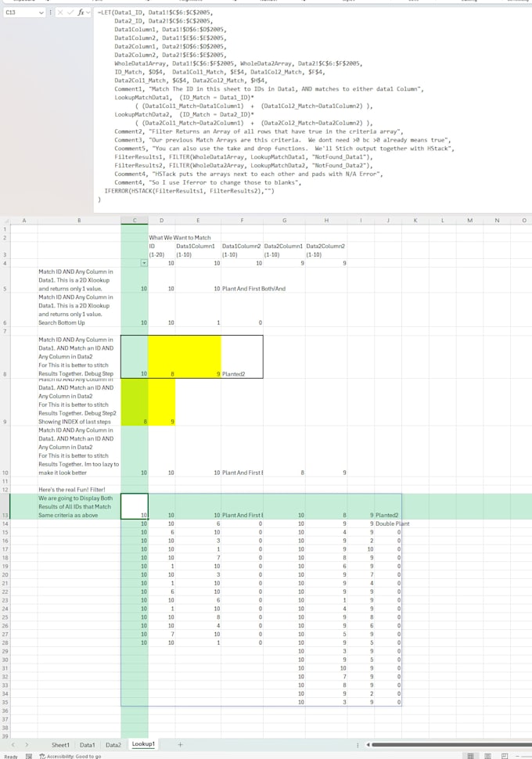Switch to Normal view icon
Image resolution: width=532 pixels, height=759 pixels.
coord(470,756)
